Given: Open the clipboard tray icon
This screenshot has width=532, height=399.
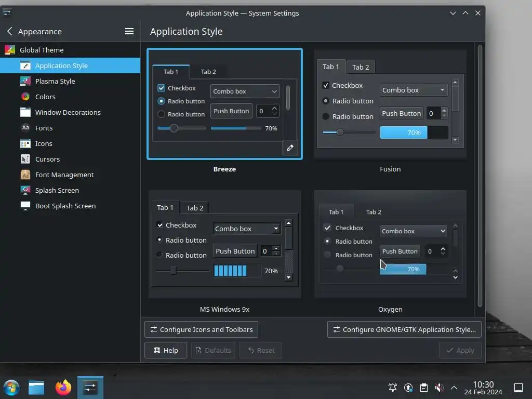Looking at the screenshot, I should pyautogui.click(x=424, y=388).
